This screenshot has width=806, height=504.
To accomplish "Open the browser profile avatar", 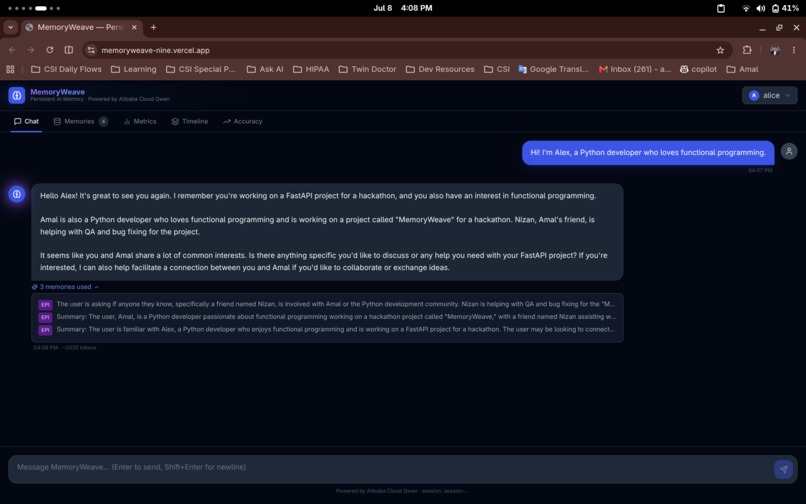I will 775,50.
